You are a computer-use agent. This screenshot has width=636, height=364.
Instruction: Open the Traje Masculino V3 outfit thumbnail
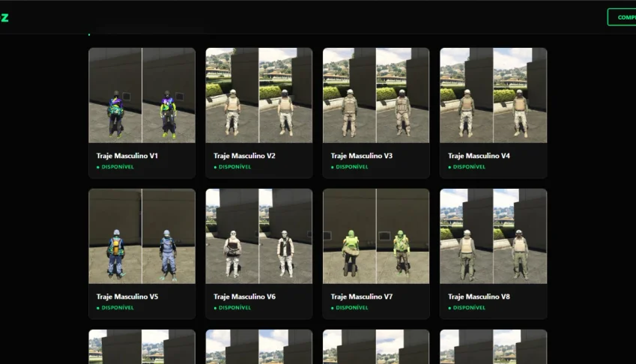376,95
